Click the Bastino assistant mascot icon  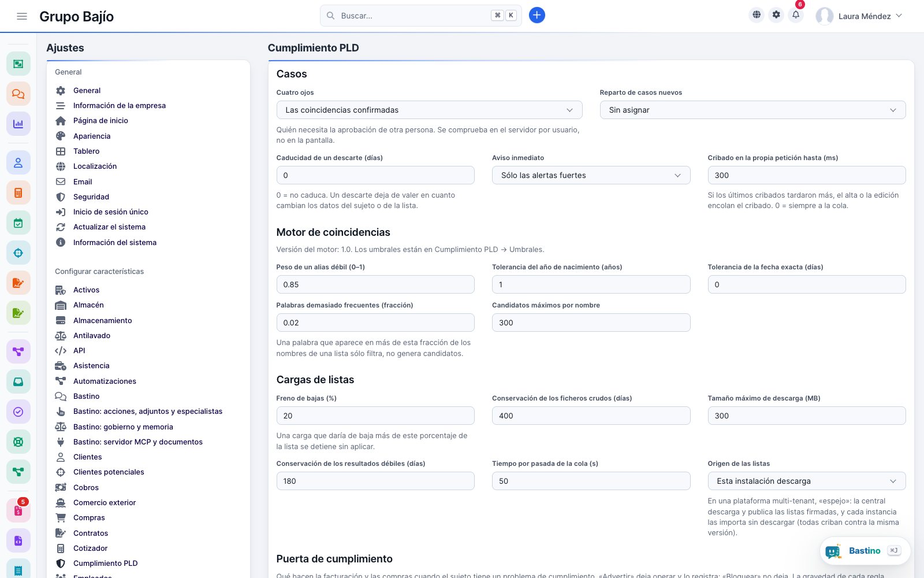pyautogui.click(x=833, y=551)
